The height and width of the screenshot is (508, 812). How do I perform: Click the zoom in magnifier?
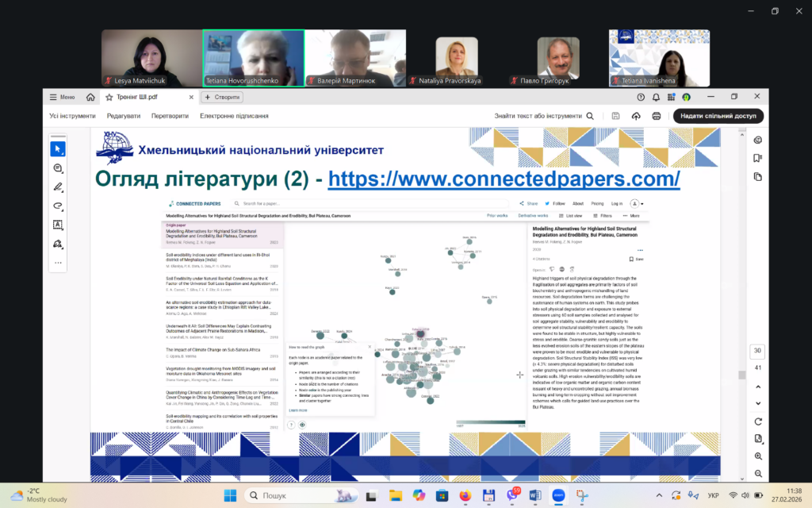(x=758, y=456)
